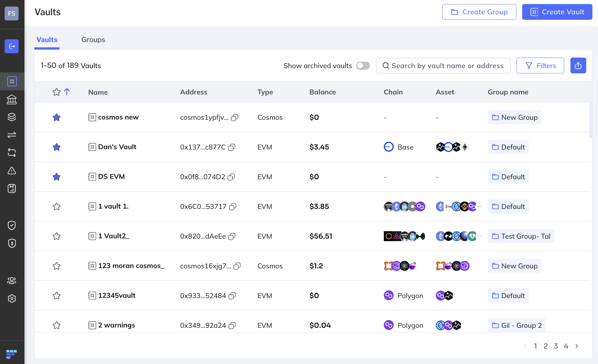This screenshot has height=364, width=598.
Task: Toggle the starred sort arrow
Action: [67, 92]
